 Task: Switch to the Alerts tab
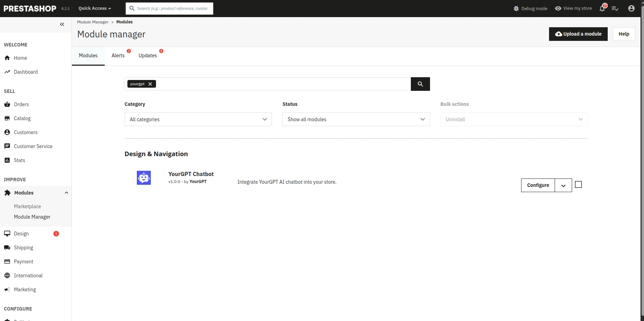pyautogui.click(x=118, y=55)
